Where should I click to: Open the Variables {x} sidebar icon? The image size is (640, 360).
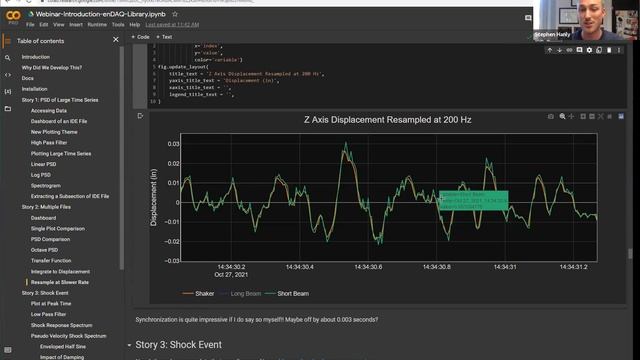point(7,92)
